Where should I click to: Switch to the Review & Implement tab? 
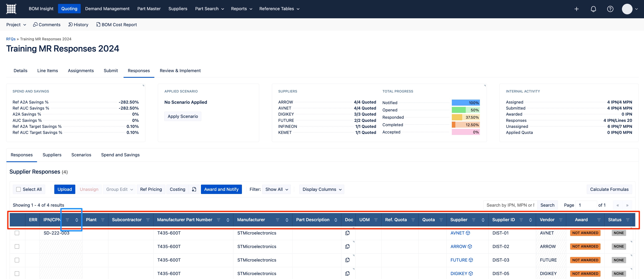(180, 71)
